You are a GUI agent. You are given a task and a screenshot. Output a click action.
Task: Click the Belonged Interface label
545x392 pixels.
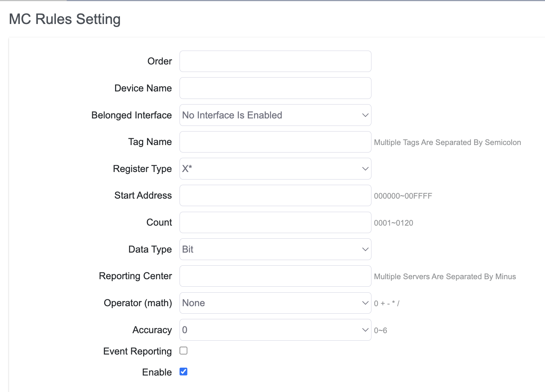tap(132, 115)
